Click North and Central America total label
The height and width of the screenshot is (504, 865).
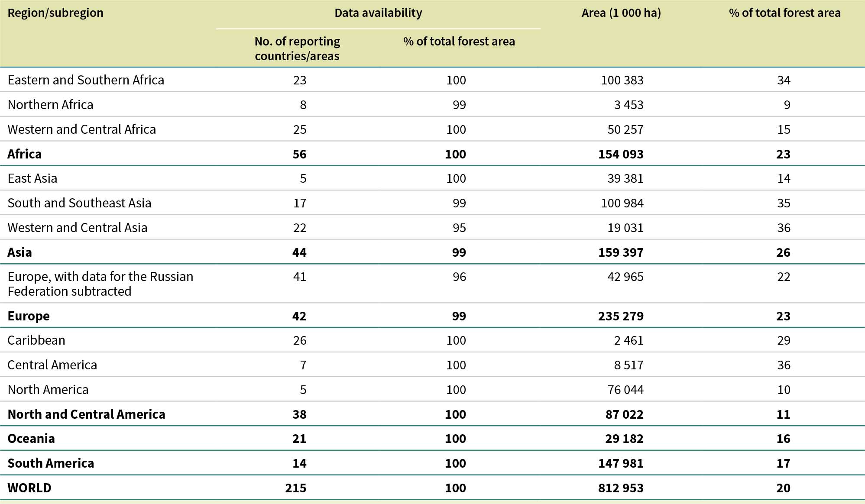coord(86,414)
